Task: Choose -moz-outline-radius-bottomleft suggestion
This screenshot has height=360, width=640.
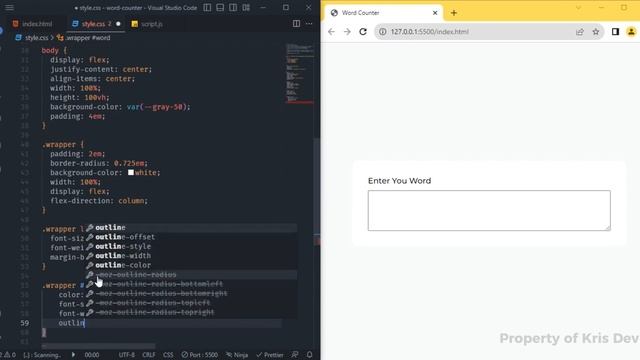Action: click(191, 284)
